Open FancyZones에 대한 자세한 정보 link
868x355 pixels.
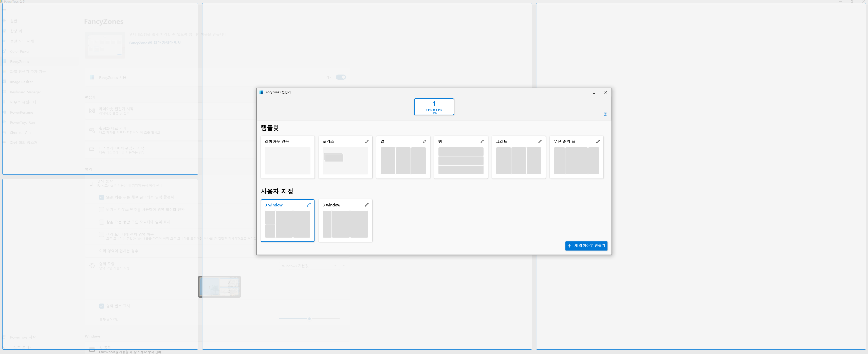tap(155, 43)
